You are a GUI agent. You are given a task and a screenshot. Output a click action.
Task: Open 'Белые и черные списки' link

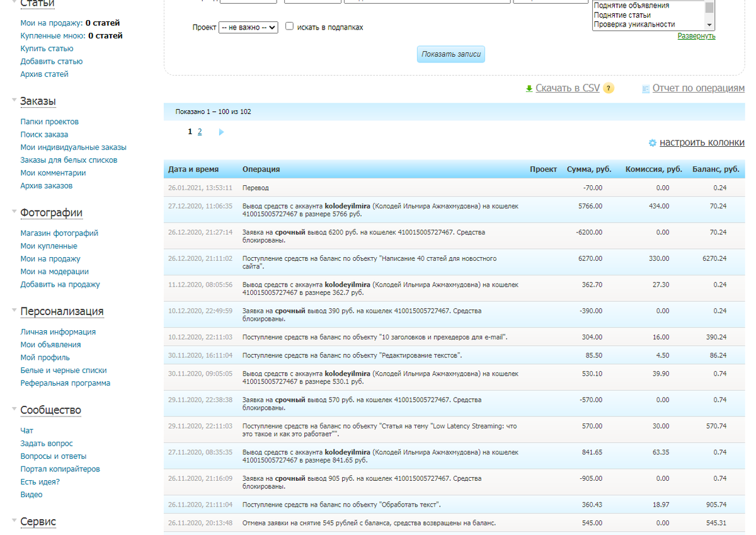64,371
